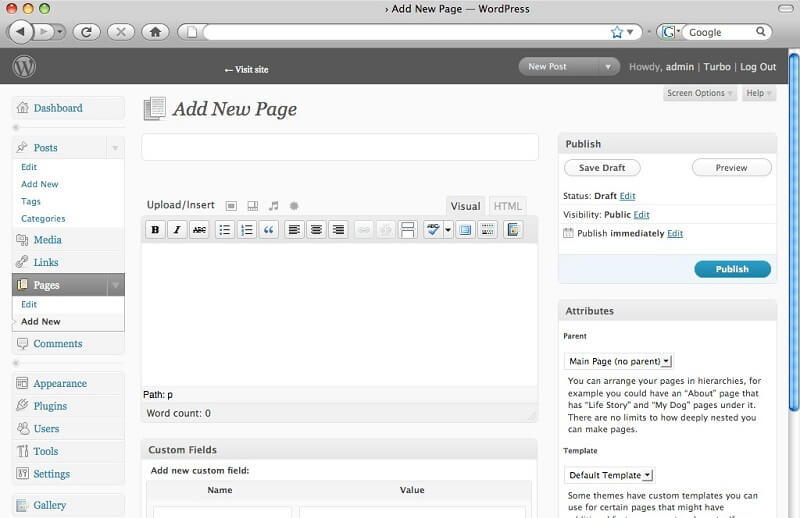Click the page title input field

click(340, 147)
